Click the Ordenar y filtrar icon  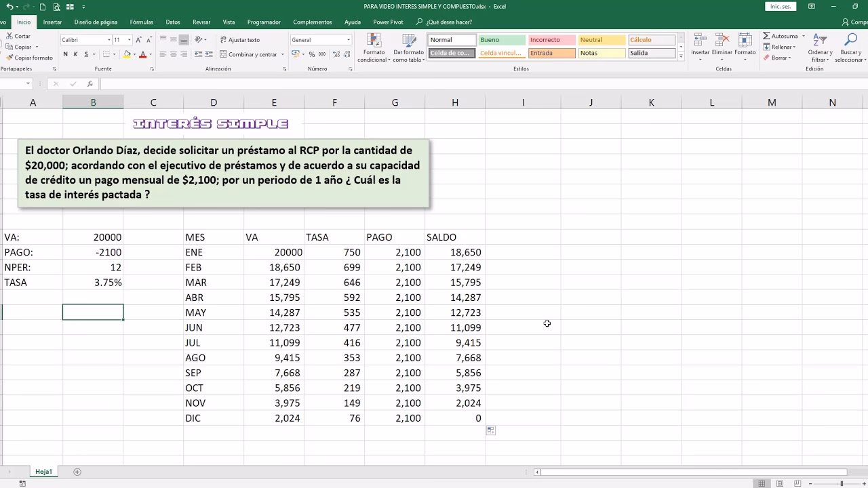[820, 41]
